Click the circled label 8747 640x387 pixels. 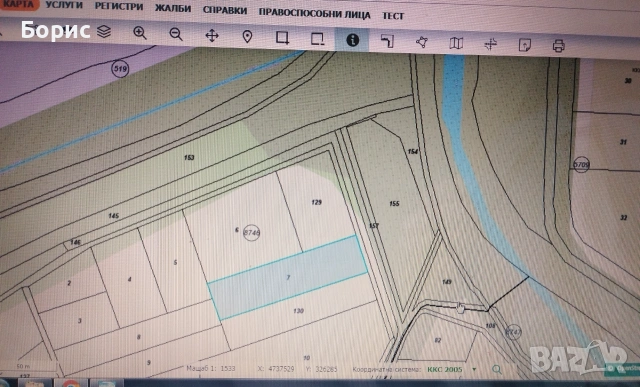pyautogui.click(x=513, y=332)
